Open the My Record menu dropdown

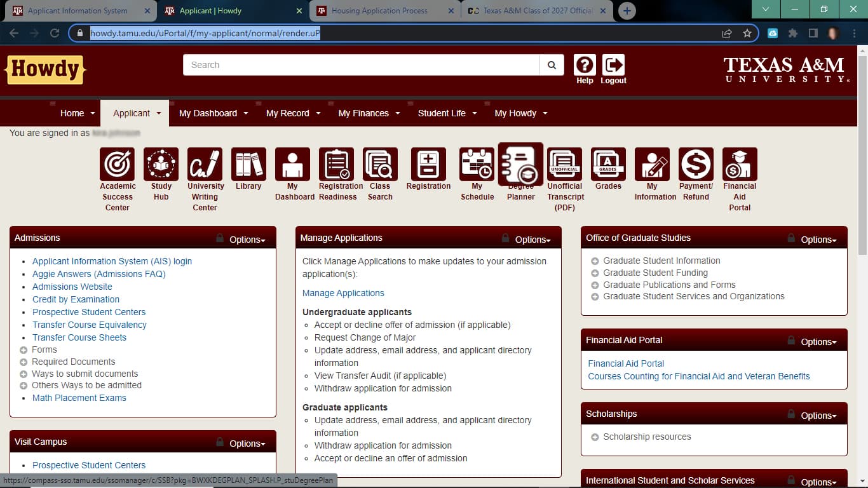click(293, 113)
